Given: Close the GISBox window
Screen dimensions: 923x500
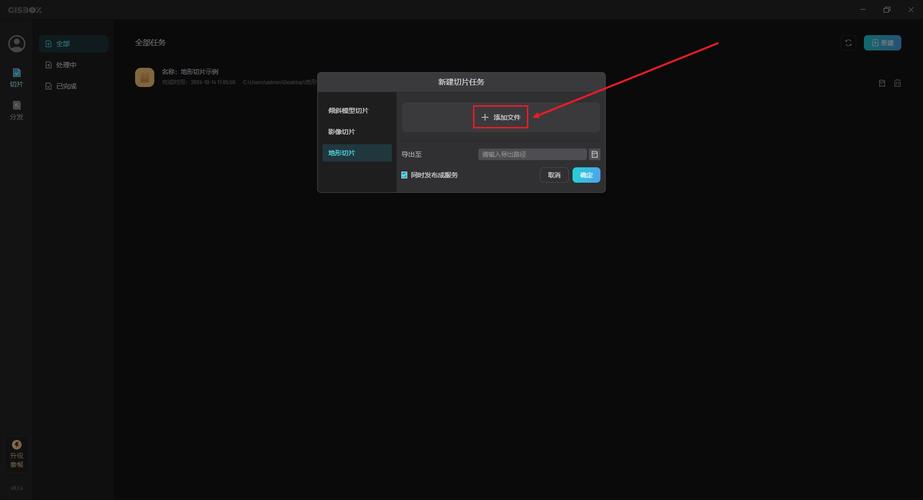Looking at the screenshot, I should [911, 9].
